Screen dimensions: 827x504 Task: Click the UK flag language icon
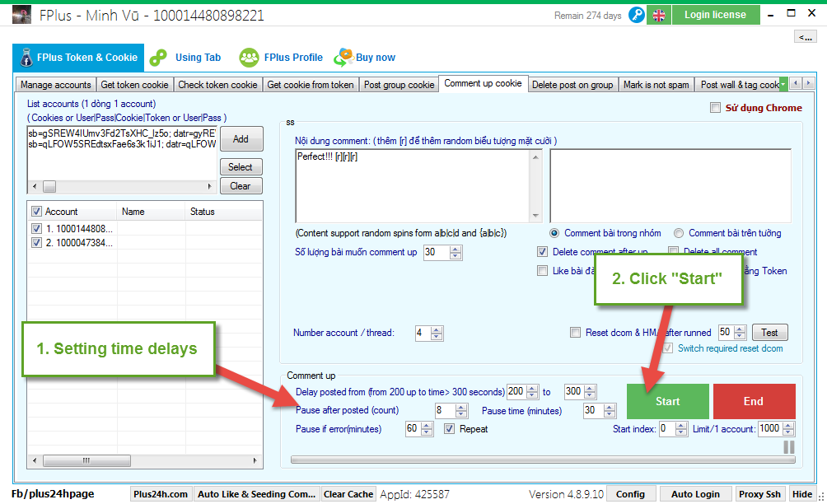point(658,15)
